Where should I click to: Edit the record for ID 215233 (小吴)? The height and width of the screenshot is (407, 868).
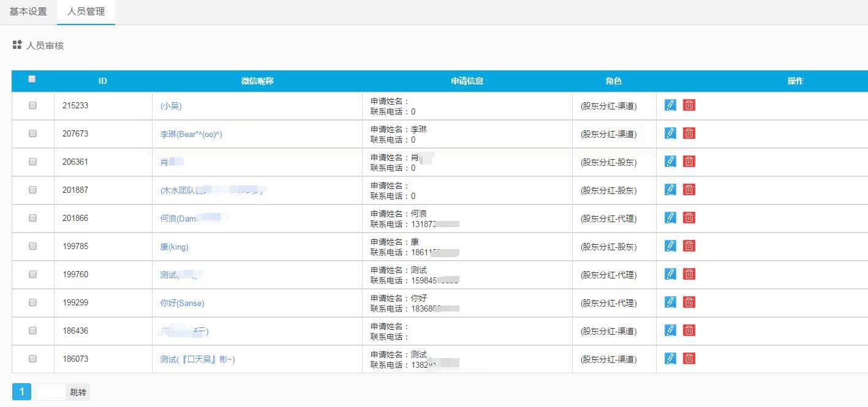tap(670, 105)
